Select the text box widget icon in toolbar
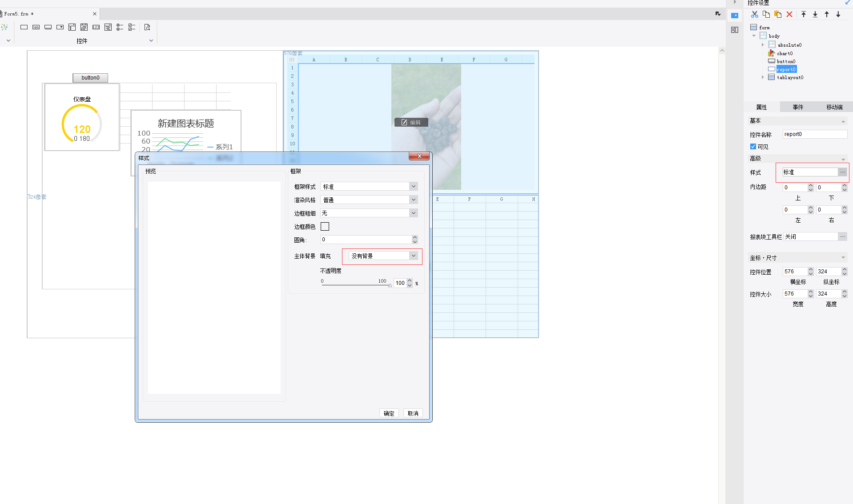853x504 pixels. coord(24,27)
